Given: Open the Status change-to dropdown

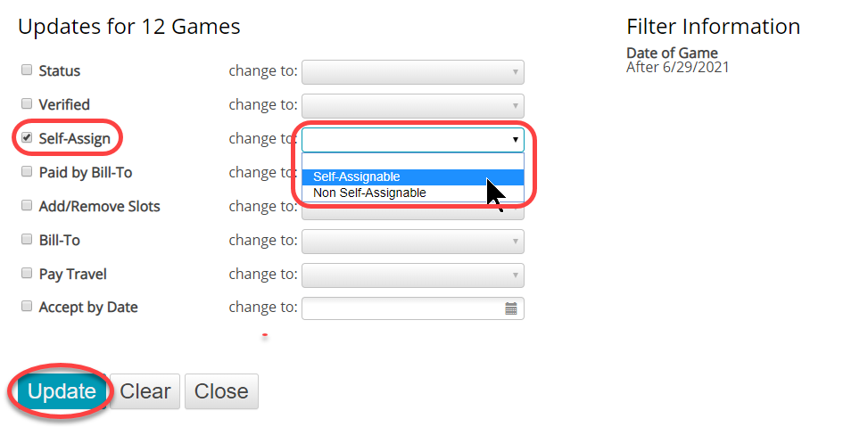Looking at the screenshot, I should tap(412, 72).
